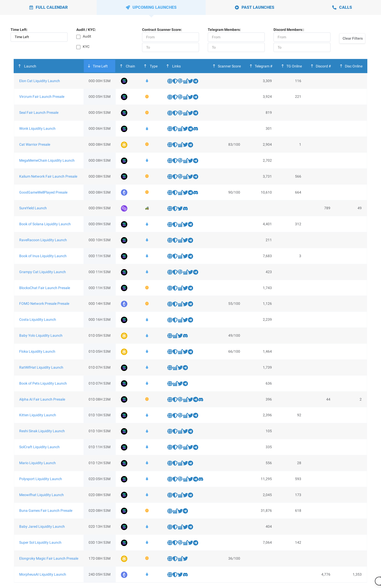Click Vircrum presale coin type icon

pyautogui.click(x=147, y=97)
